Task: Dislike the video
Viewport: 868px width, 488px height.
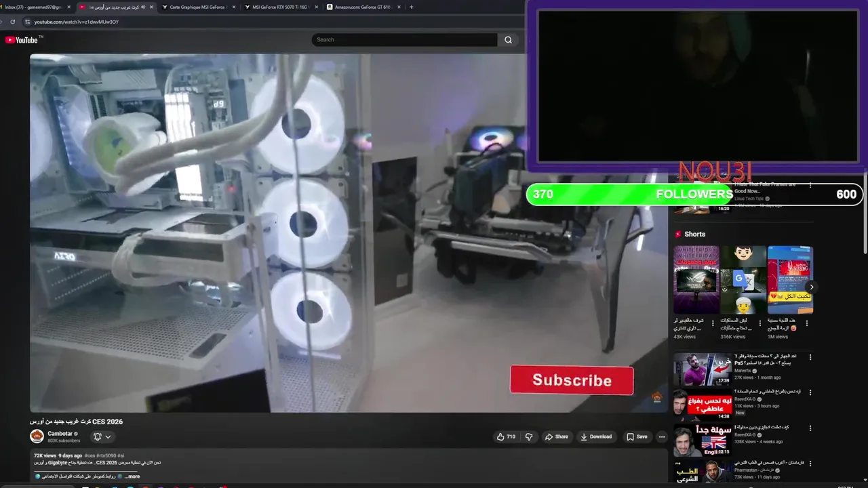Action: pos(529,436)
